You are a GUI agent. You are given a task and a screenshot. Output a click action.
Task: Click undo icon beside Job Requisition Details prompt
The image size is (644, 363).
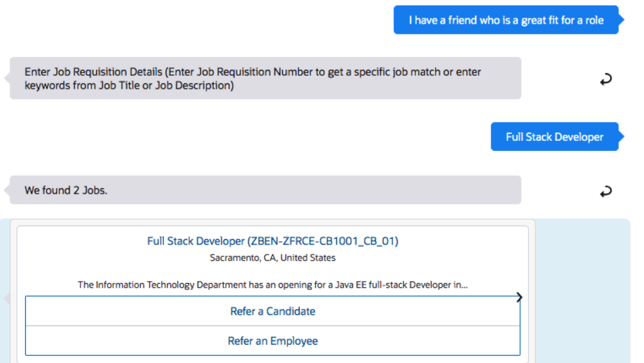coord(605,80)
